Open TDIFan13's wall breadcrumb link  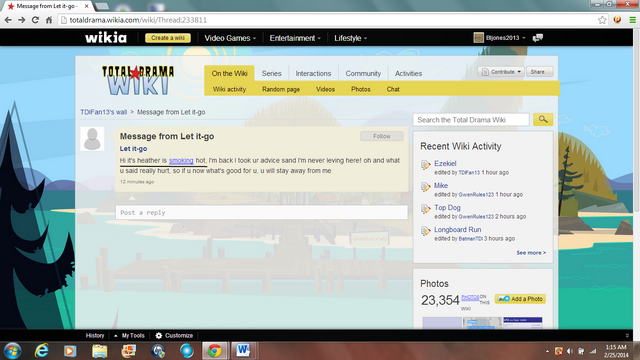pyautogui.click(x=104, y=112)
